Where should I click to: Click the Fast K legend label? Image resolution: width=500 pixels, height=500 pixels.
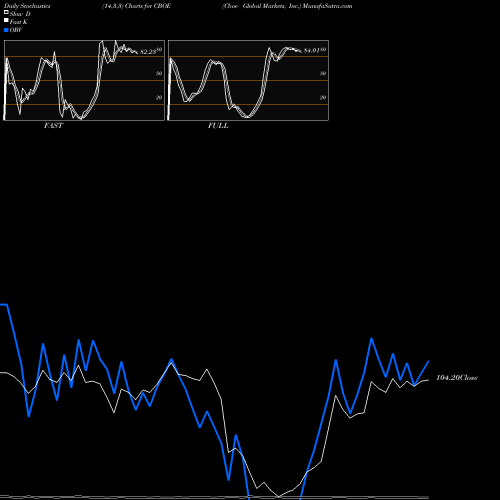19,22
